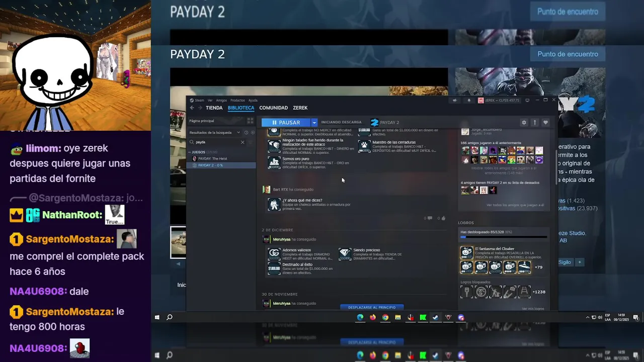Click 'Ningún taladro fue herido' achievement icon

274,145
